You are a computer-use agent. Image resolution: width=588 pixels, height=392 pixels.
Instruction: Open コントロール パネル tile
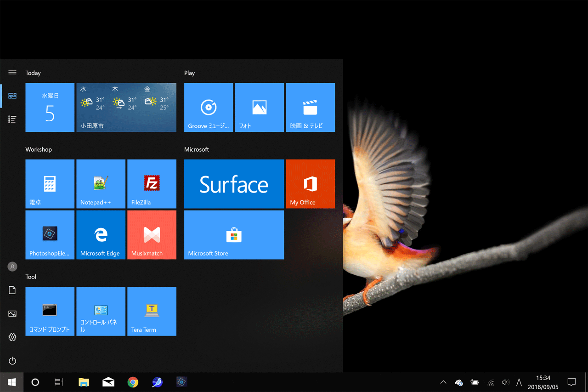pyautogui.click(x=101, y=311)
